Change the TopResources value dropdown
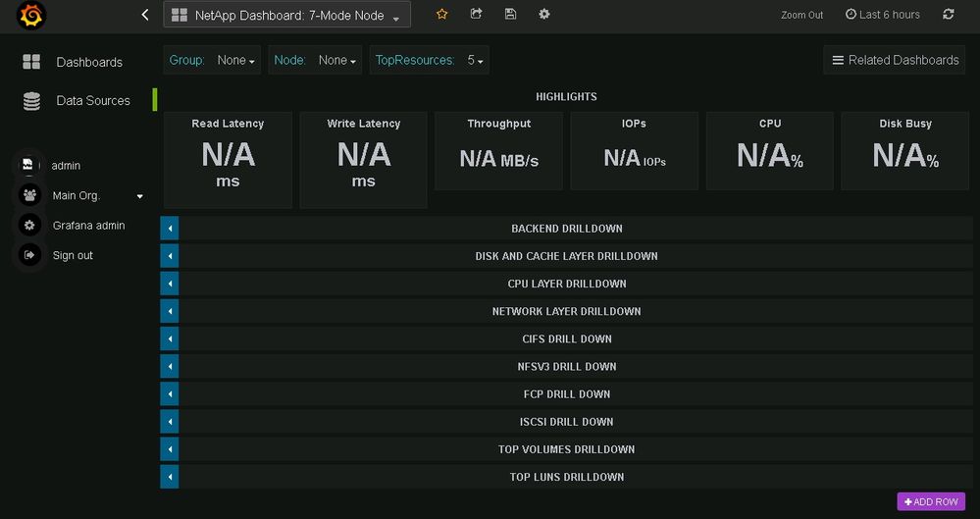This screenshot has height=519, width=980. coord(476,61)
